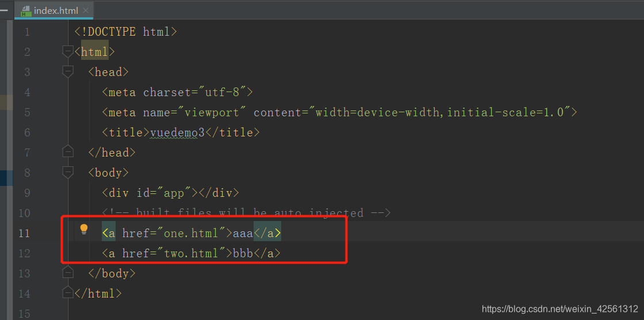This screenshot has height=320, width=644.
Task: Close the index.html tab
Action: (x=86, y=10)
